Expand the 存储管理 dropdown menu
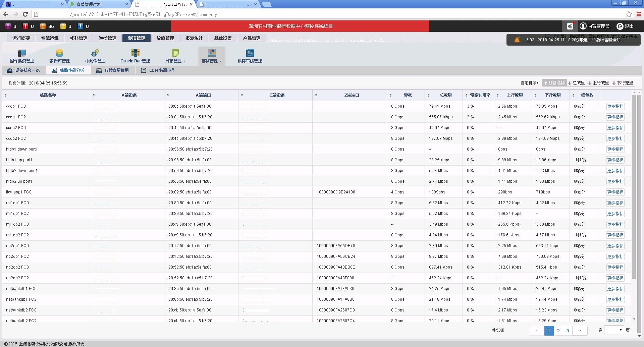 pos(212,56)
